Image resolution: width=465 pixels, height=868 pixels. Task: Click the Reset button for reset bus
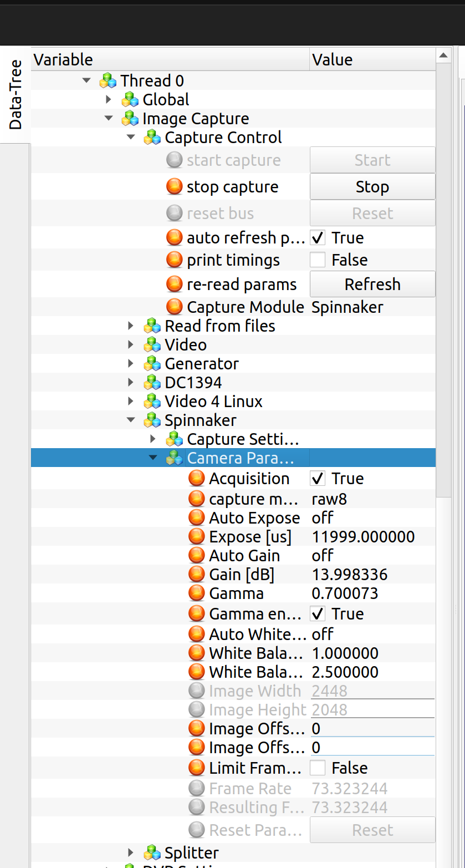[x=372, y=214]
